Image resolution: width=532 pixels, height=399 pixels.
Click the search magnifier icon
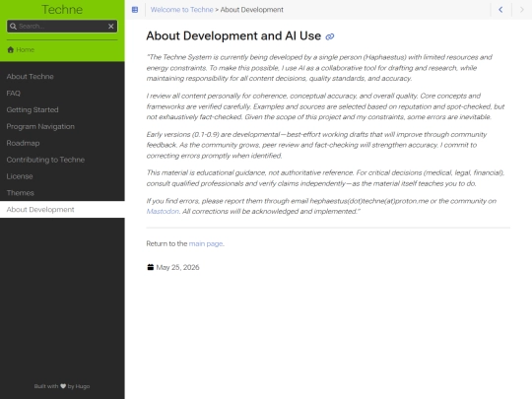pos(13,27)
